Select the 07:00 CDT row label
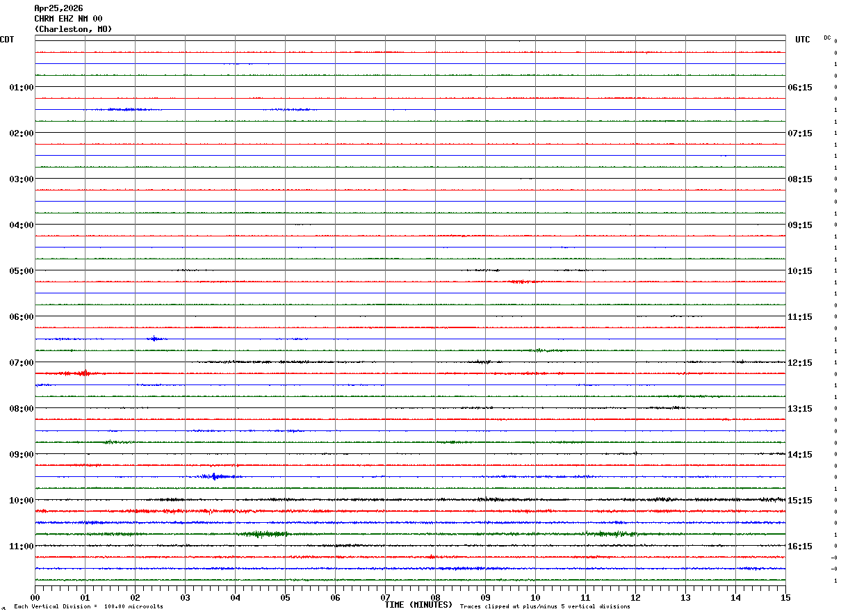Viewport: 841px width, 616px height. tap(22, 363)
